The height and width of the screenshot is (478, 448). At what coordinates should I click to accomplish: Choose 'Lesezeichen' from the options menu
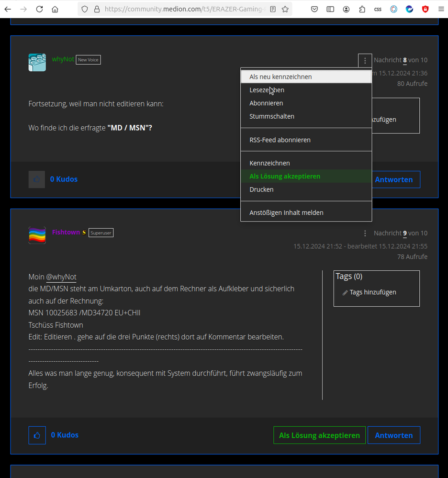(x=267, y=90)
